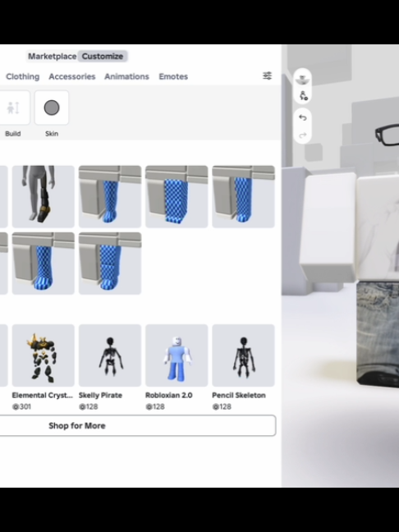Select the Skin color circle
399x532 pixels.
point(52,108)
